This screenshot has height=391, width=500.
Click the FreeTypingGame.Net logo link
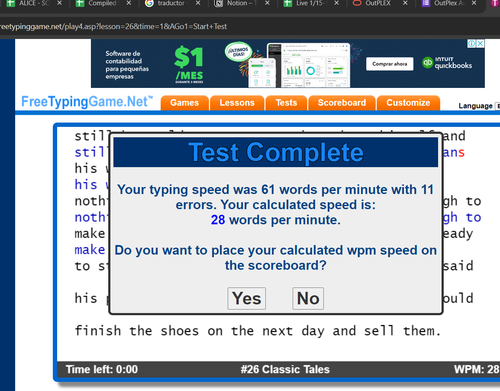tap(87, 102)
